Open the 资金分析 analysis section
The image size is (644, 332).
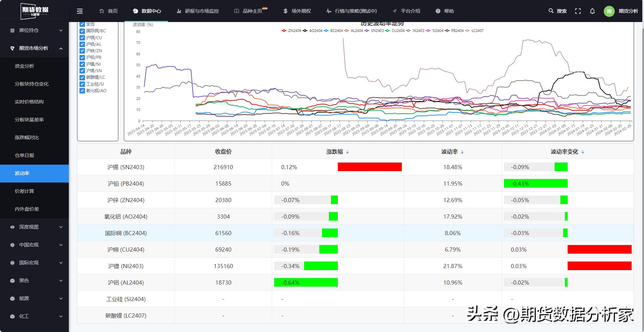24,66
